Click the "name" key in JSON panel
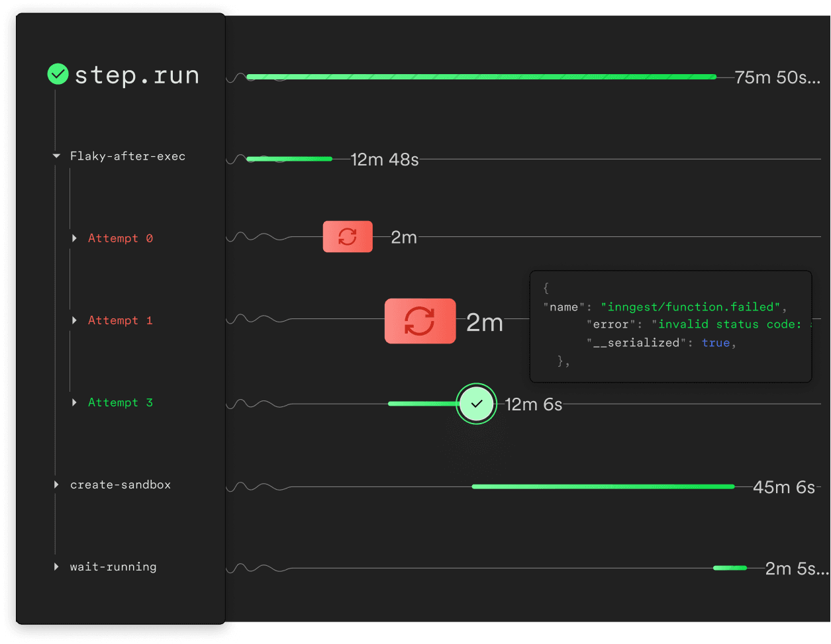The width and height of the screenshot is (831, 644). 564,307
